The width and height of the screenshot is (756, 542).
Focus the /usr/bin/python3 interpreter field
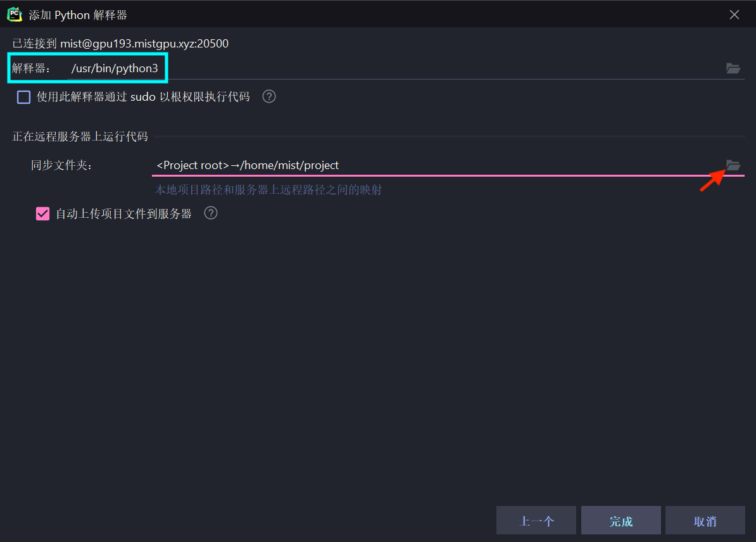380,68
